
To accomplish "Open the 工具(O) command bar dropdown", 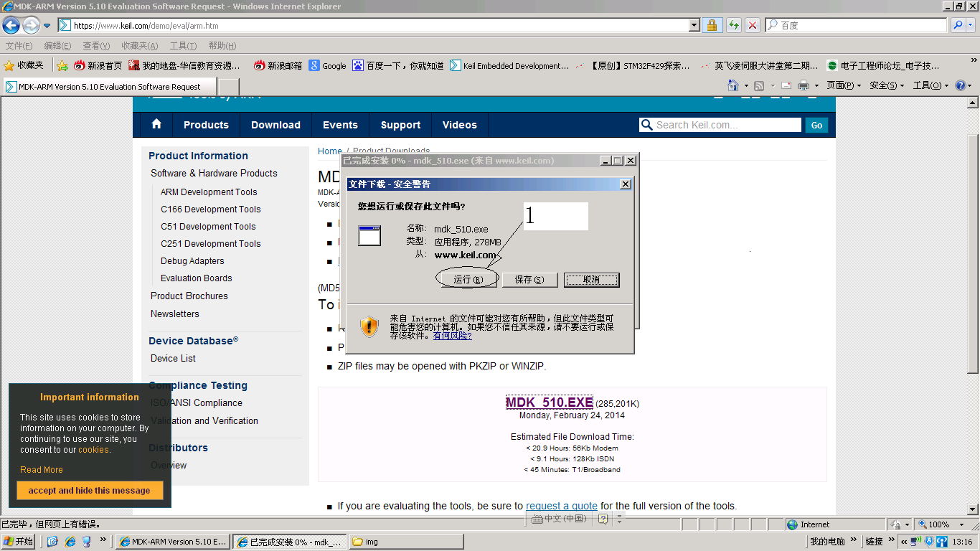I will pos(930,85).
